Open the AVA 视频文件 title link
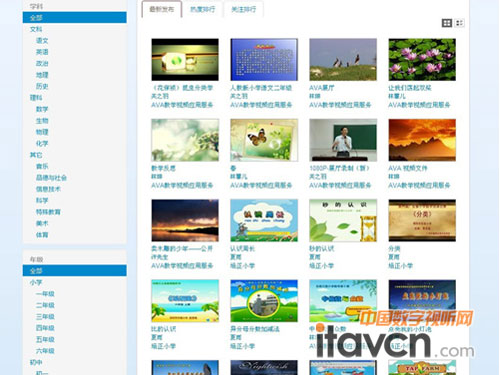 pos(408,168)
